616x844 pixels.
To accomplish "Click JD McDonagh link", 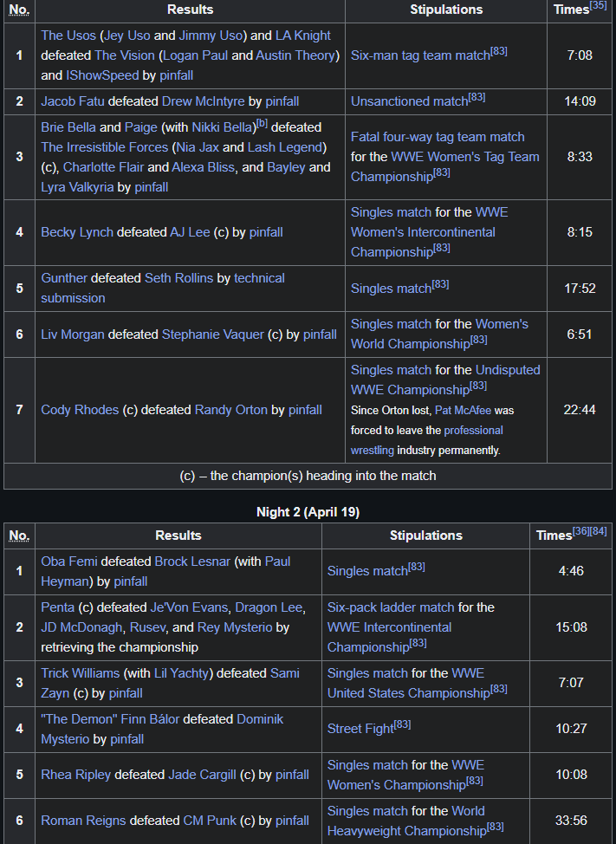I will [81, 627].
